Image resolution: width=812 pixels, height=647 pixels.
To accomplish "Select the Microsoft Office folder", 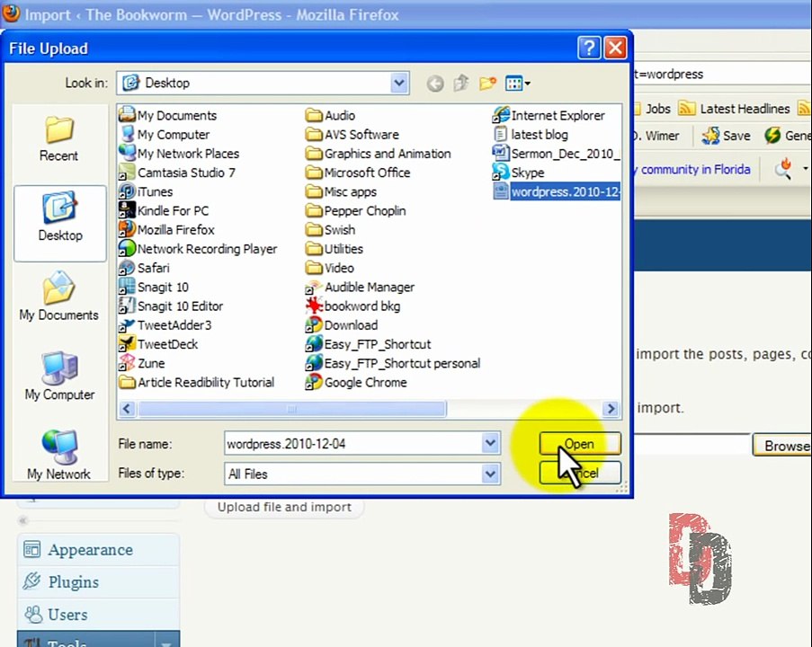I will point(358,173).
